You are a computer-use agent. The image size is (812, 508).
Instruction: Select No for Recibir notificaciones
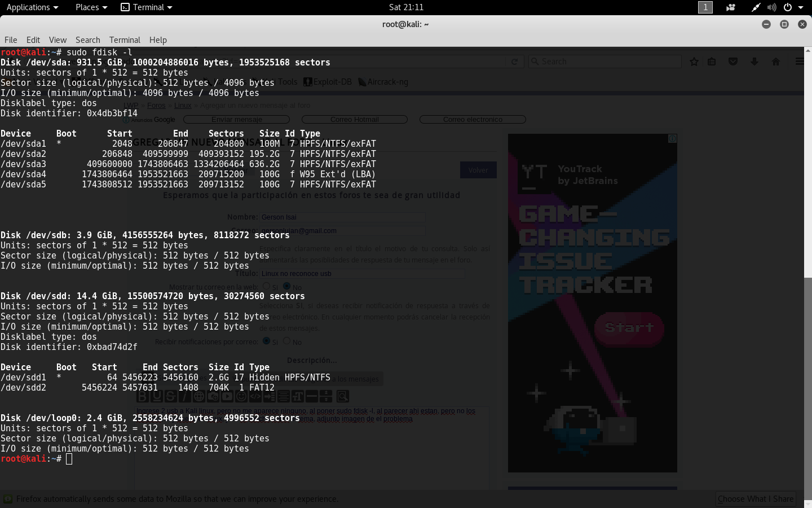286,341
